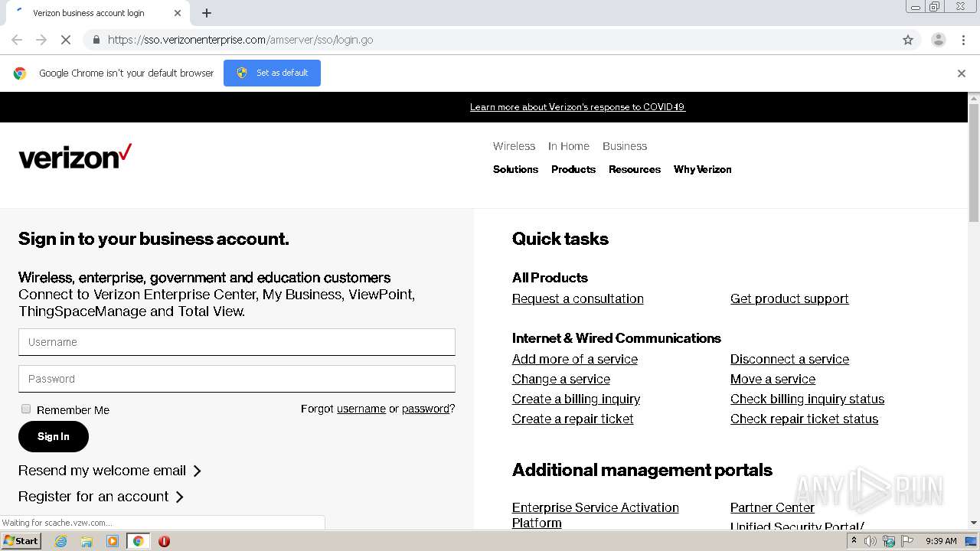The width and height of the screenshot is (980, 551).
Task: Open the Products menu
Action: [573, 169]
